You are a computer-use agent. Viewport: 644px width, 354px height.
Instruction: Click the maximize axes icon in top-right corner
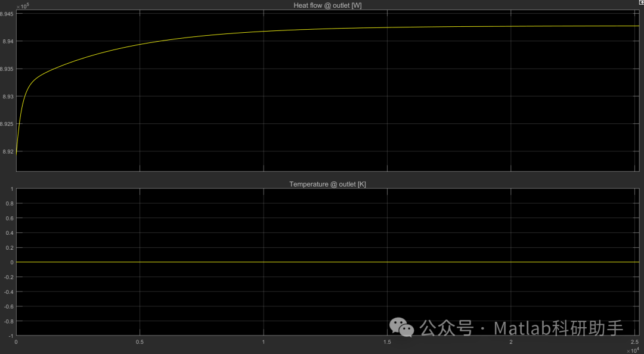(641, 2)
